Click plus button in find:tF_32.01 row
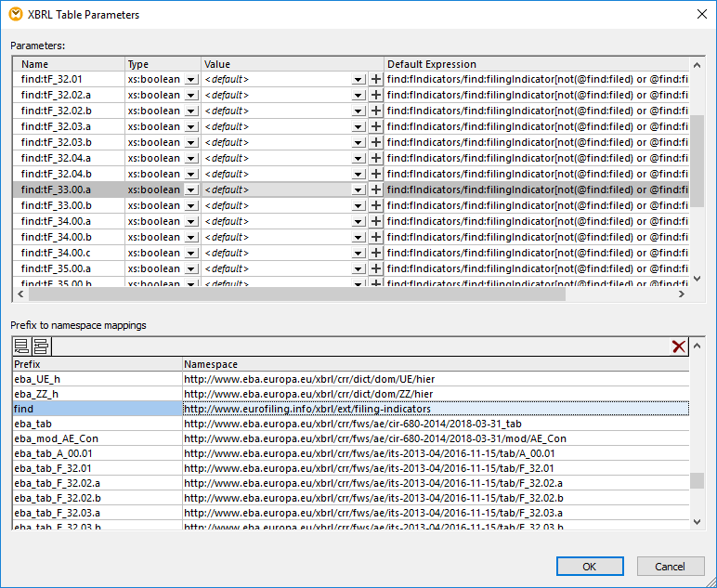The image size is (717, 588). pos(376,80)
